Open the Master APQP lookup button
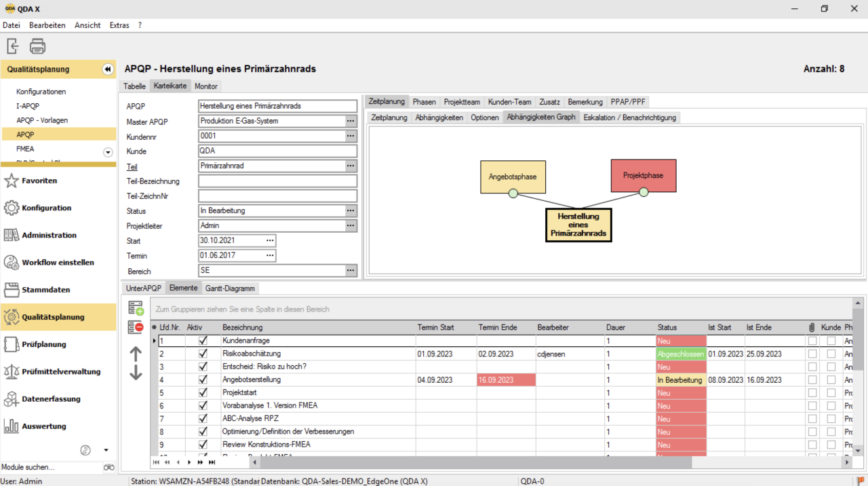868x486 pixels. point(351,121)
